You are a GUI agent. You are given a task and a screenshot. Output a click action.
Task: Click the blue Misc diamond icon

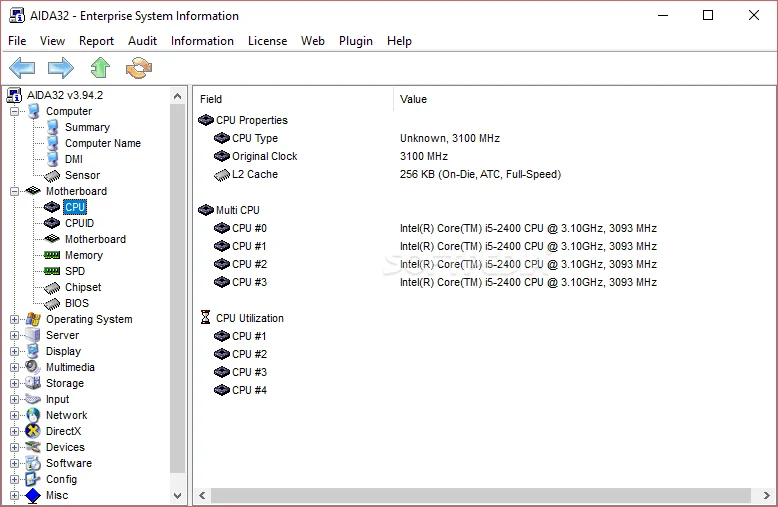click(33, 495)
